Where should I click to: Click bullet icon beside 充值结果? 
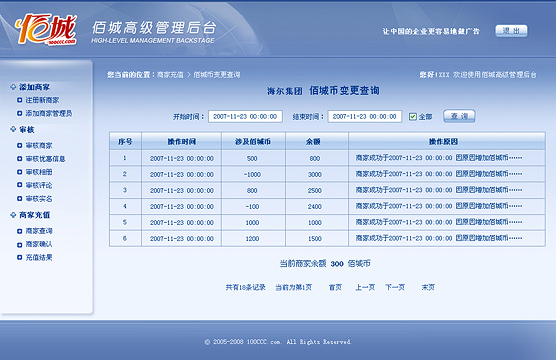[x=20, y=257]
